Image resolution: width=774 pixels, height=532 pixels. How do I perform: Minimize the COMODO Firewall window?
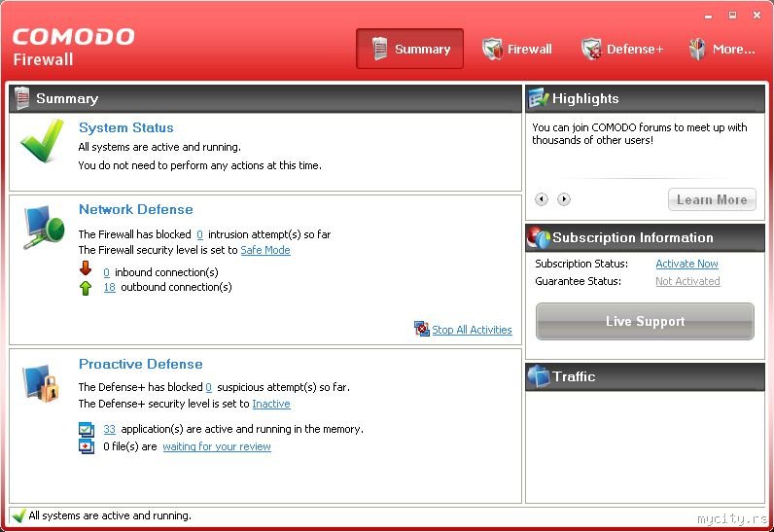pyautogui.click(x=708, y=16)
